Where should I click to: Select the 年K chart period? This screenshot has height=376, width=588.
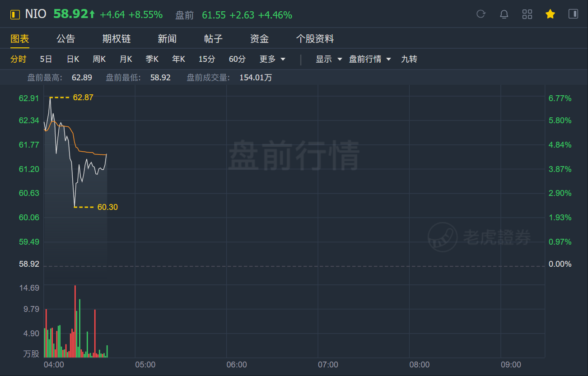click(178, 59)
